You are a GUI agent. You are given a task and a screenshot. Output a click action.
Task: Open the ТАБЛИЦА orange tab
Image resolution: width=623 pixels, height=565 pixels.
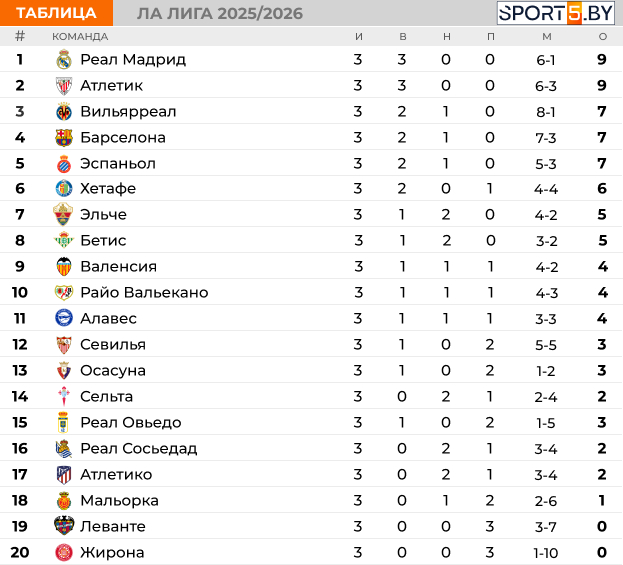point(56,13)
